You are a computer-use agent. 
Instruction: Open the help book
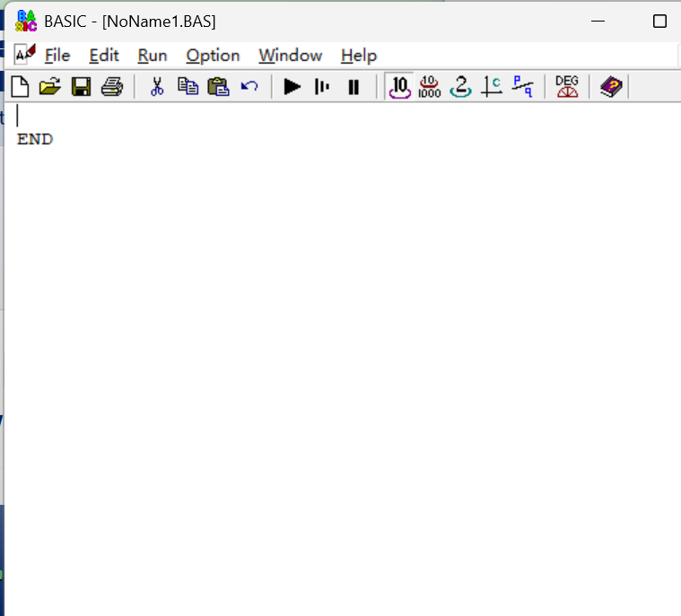point(611,86)
